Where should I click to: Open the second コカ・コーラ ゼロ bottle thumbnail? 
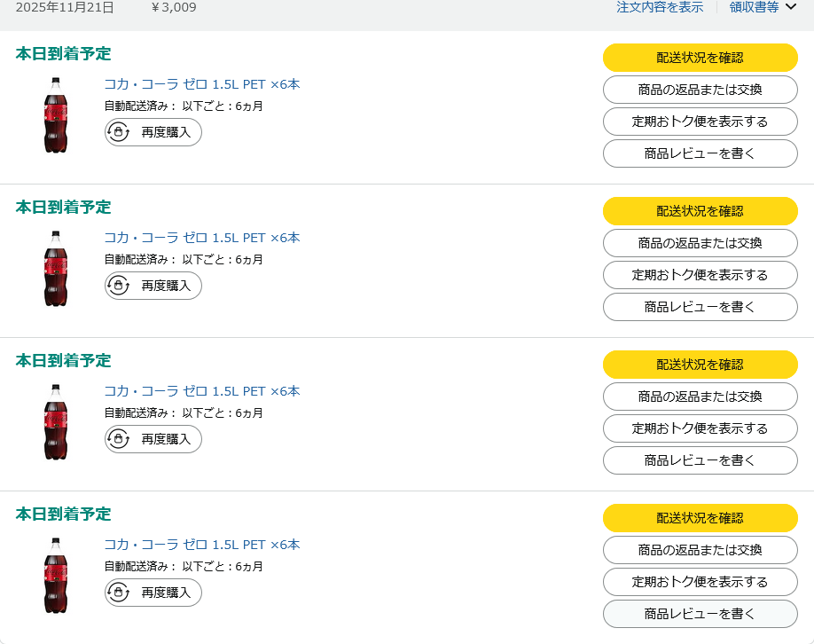tap(56, 269)
